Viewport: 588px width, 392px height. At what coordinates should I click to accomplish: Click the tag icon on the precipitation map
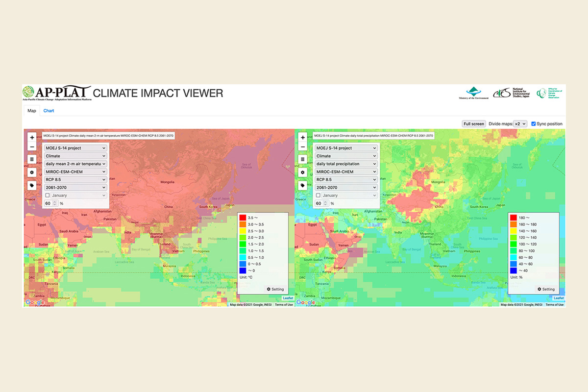303,186
